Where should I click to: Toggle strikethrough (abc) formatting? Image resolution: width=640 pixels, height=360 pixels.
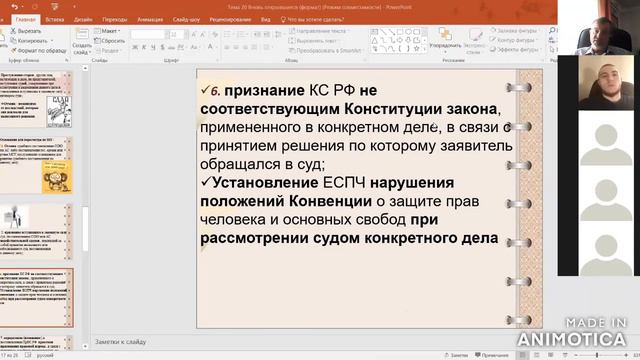pos(171,47)
